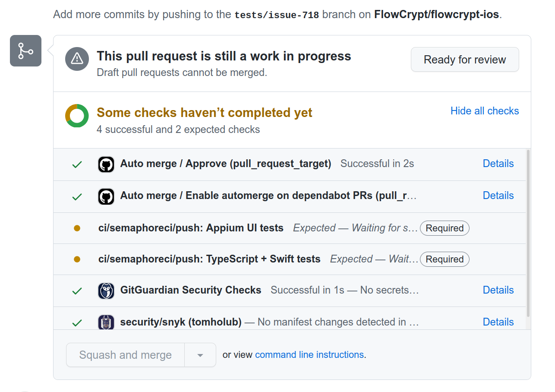Click GitHub avatar beside Auto merge Approve
Image resolution: width=555 pixels, height=392 pixels.
(106, 164)
